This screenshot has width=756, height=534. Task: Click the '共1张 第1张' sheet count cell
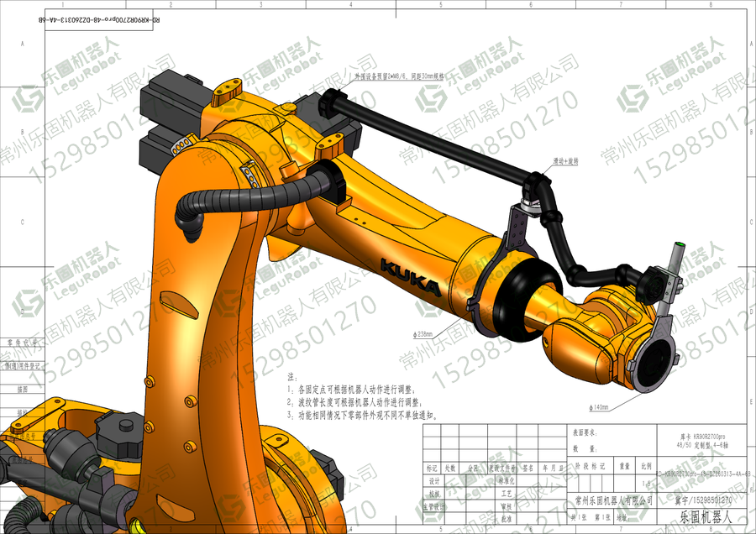[x=591, y=517]
